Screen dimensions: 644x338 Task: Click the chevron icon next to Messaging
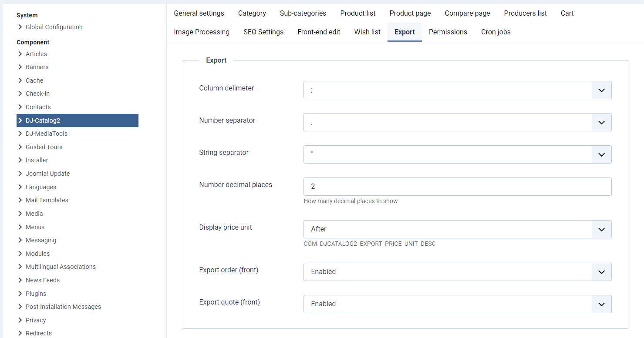tap(20, 240)
